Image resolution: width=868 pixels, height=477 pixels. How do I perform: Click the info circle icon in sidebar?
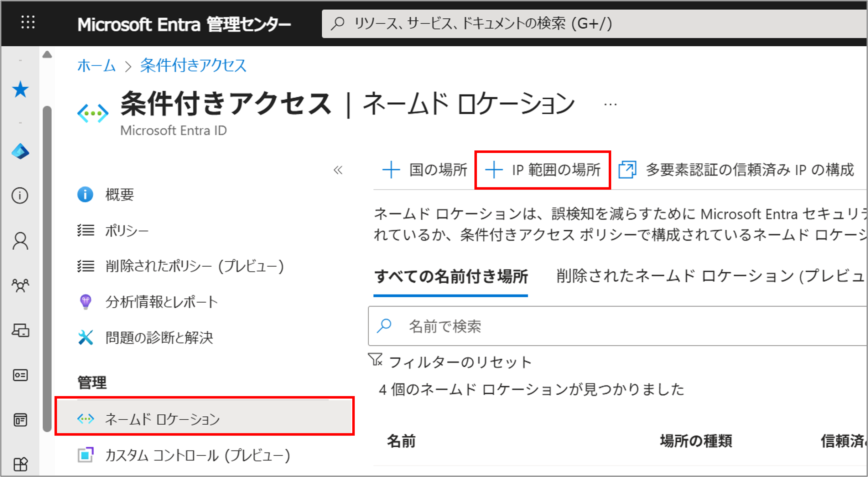click(20, 196)
